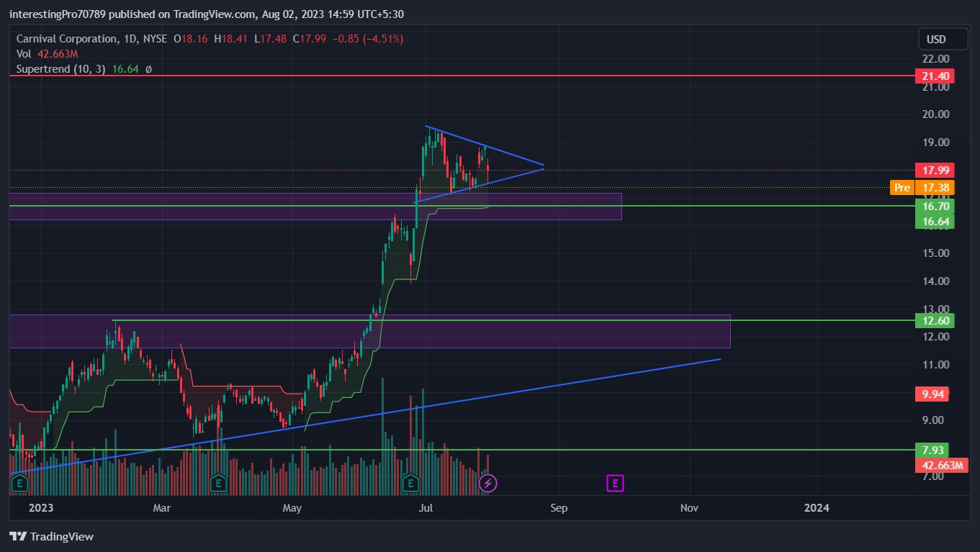Screen dimensions: 980x552
Task: Click the 15.00 price axis tick
Action: click(x=935, y=253)
